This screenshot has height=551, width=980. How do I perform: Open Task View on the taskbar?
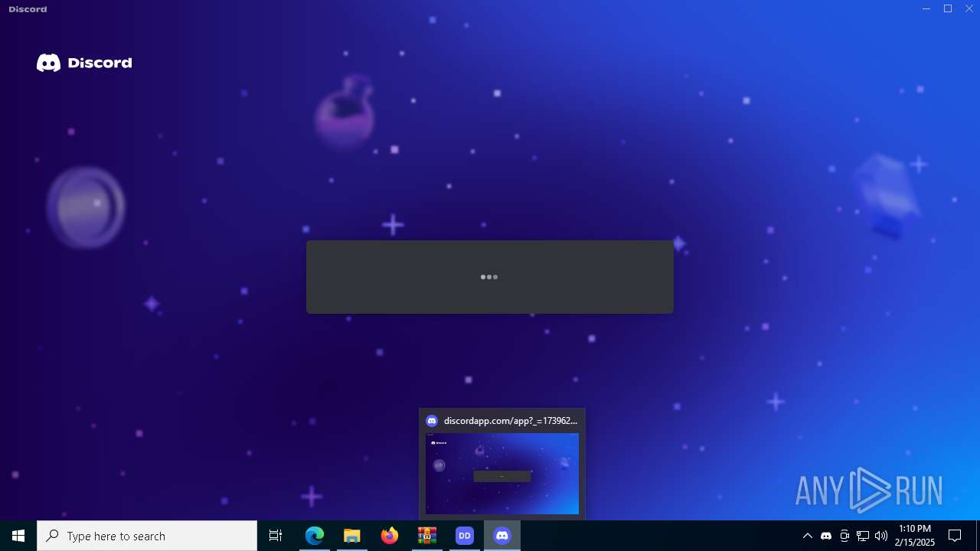coord(276,536)
